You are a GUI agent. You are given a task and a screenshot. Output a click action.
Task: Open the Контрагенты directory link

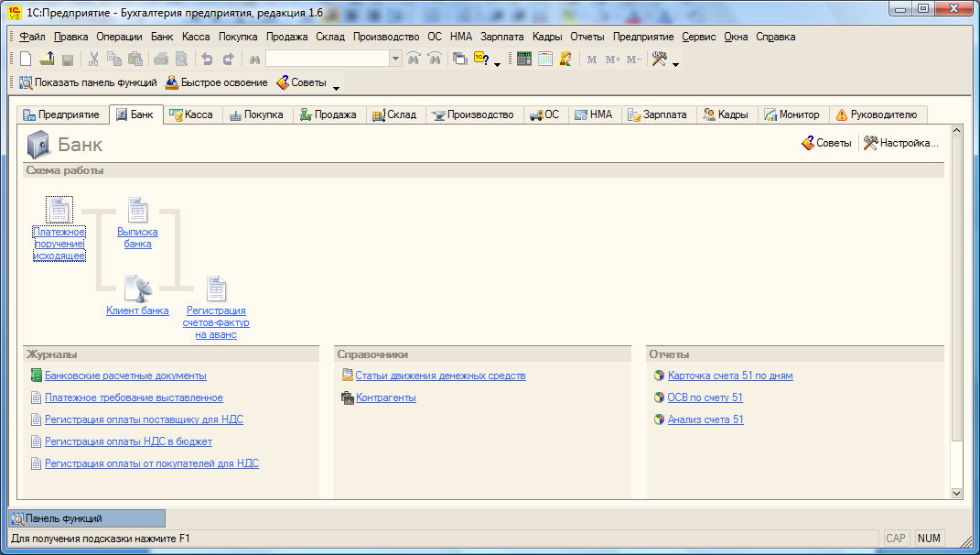(x=385, y=398)
